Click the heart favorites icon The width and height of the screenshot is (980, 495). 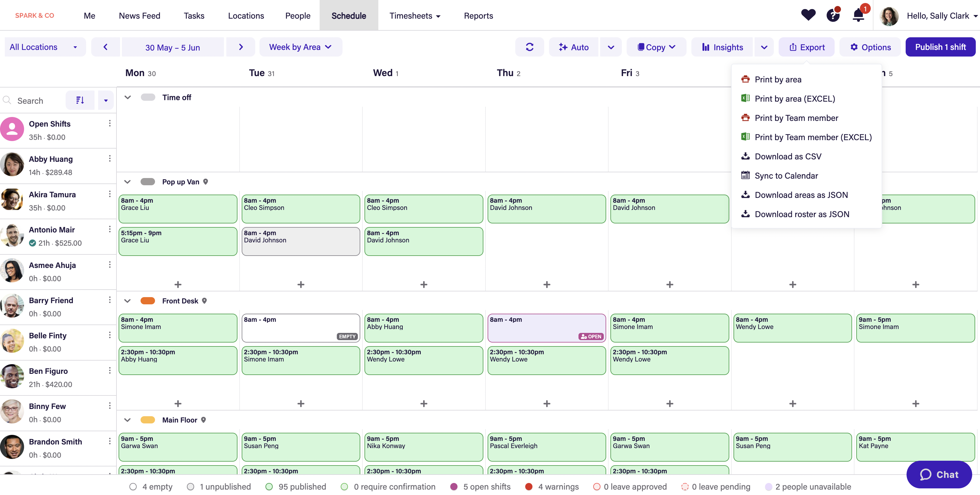(808, 15)
